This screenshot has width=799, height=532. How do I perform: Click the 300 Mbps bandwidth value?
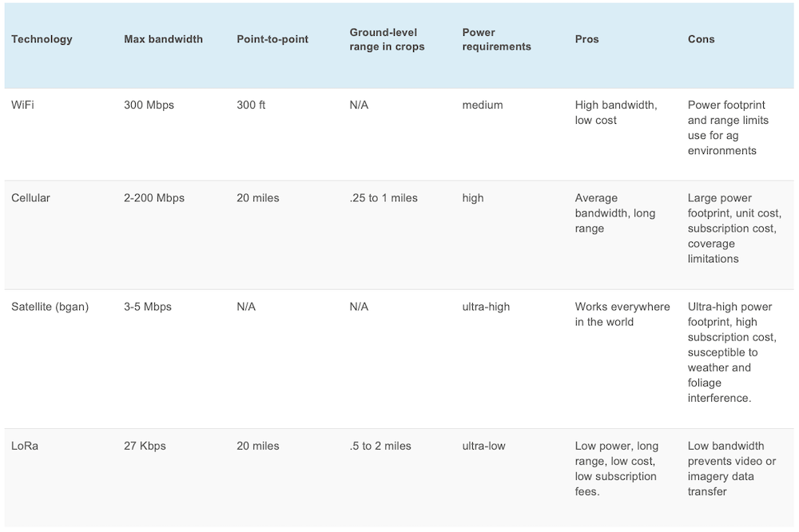click(149, 105)
